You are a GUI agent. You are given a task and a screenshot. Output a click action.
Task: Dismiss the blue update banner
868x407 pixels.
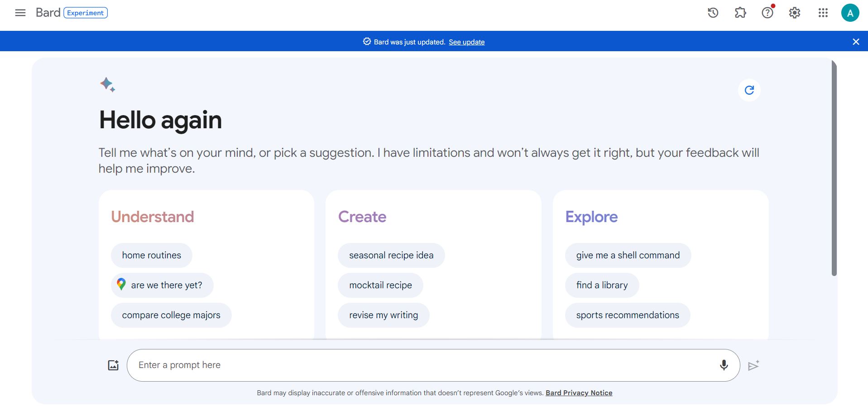tap(856, 42)
